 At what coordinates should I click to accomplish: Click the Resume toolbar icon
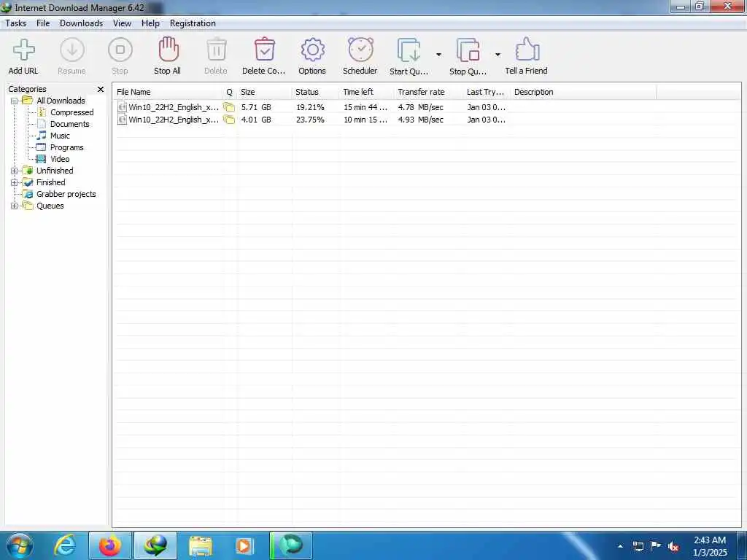[x=72, y=50]
